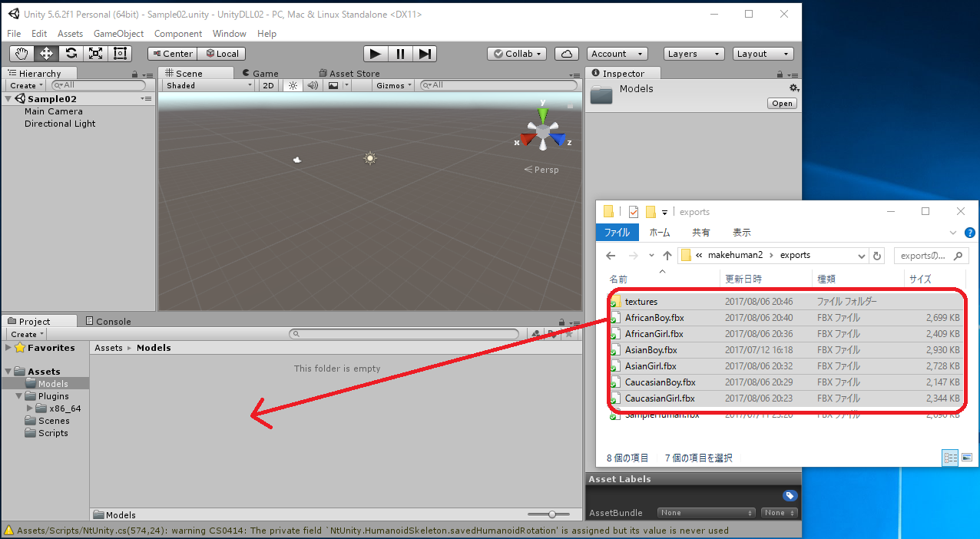Viewport: 980px width, 539px height.
Task: Click the Open button in Inspector
Action: (x=782, y=104)
